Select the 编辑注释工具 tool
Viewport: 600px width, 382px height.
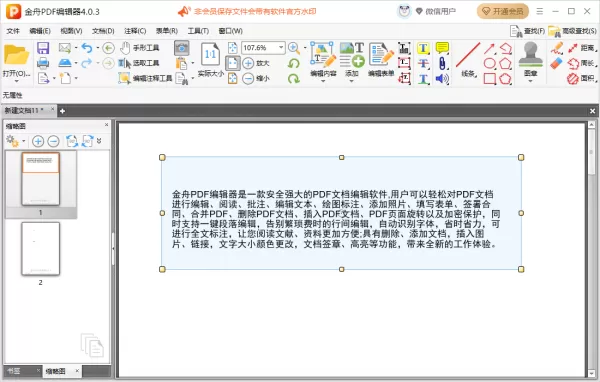click(145, 78)
